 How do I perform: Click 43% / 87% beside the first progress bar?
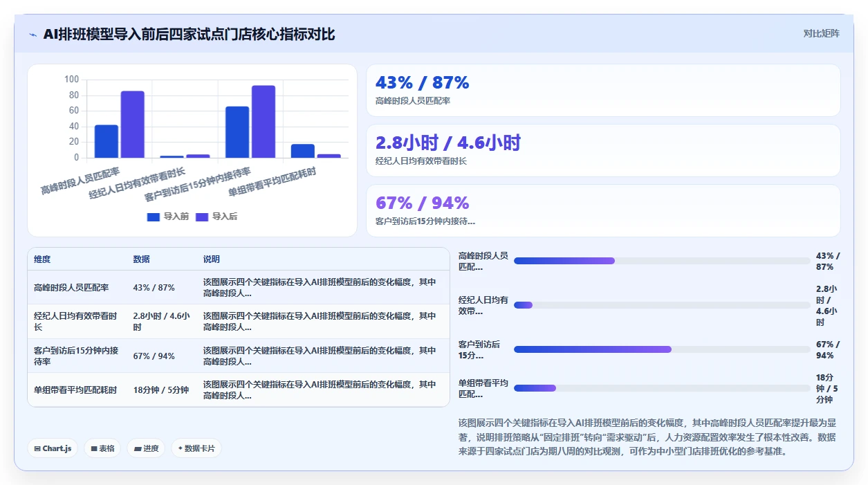828,261
